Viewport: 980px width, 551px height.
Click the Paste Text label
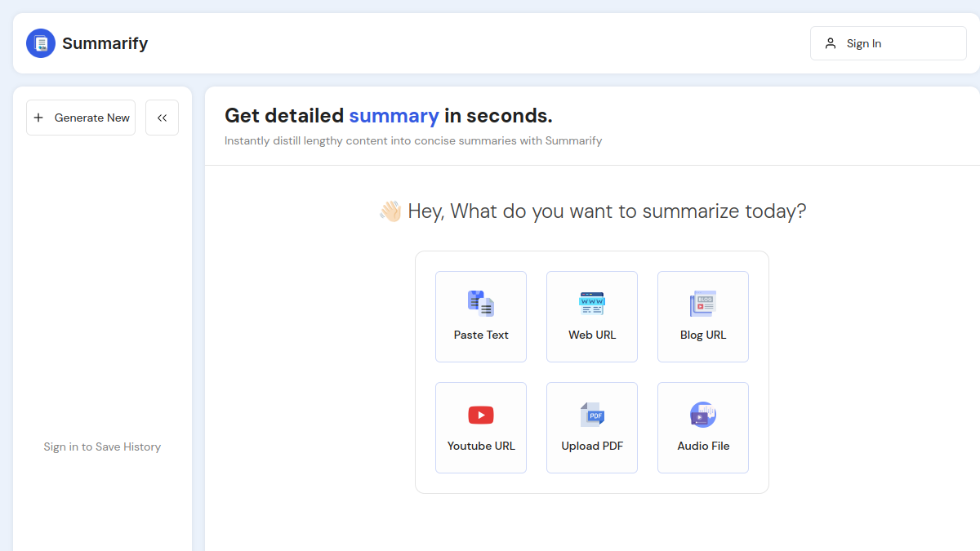[x=481, y=335]
